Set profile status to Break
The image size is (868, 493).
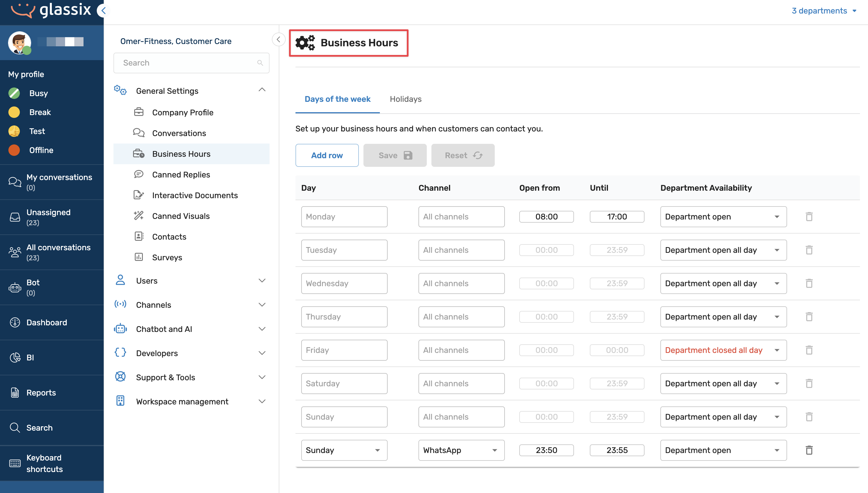40,112
